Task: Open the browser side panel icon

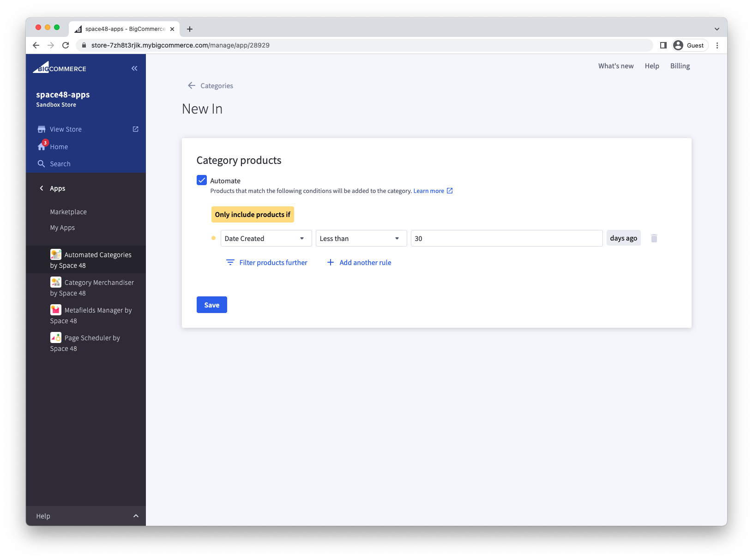Action: click(663, 45)
